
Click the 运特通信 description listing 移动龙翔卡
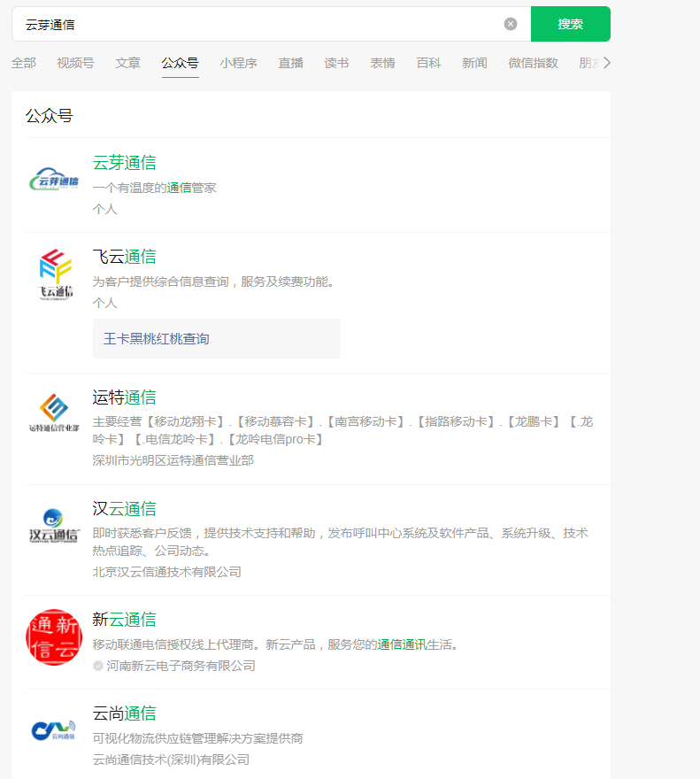[x=342, y=430]
